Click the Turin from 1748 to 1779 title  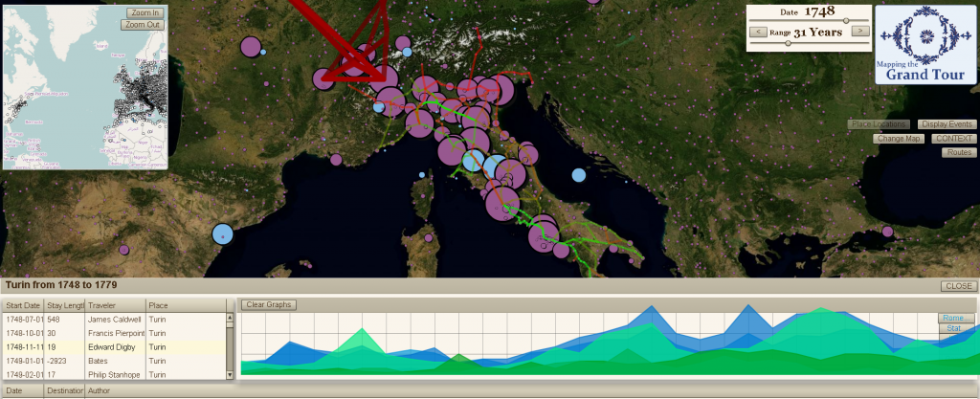[61, 285]
